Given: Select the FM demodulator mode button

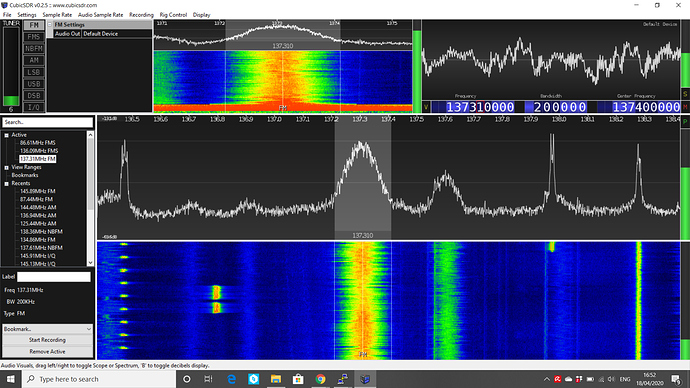Looking at the screenshot, I should tap(34, 25).
